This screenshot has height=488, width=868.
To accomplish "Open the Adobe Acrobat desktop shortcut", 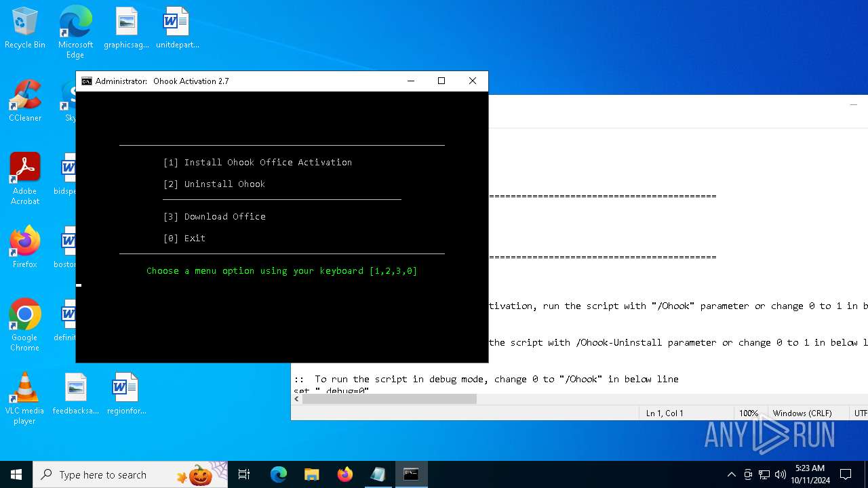I will pyautogui.click(x=25, y=179).
